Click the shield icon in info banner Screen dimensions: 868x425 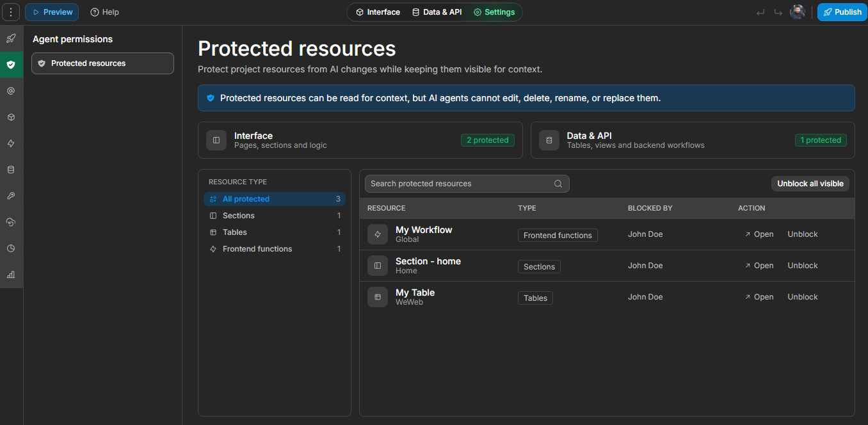211,98
